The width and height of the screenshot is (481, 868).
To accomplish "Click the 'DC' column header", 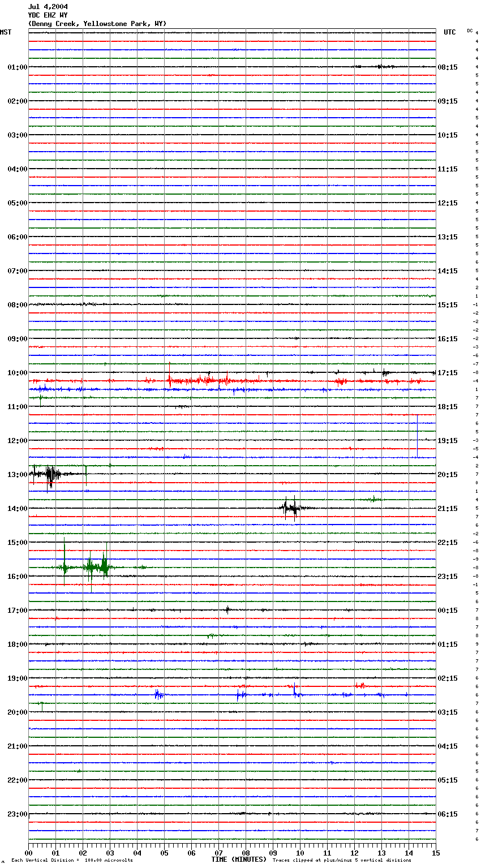I will tap(470, 31).
